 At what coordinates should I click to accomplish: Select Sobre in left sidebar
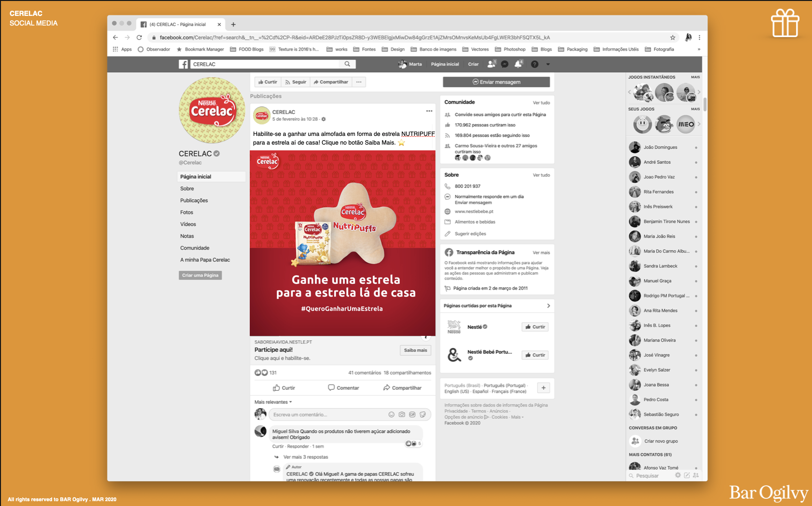(x=187, y=188)
